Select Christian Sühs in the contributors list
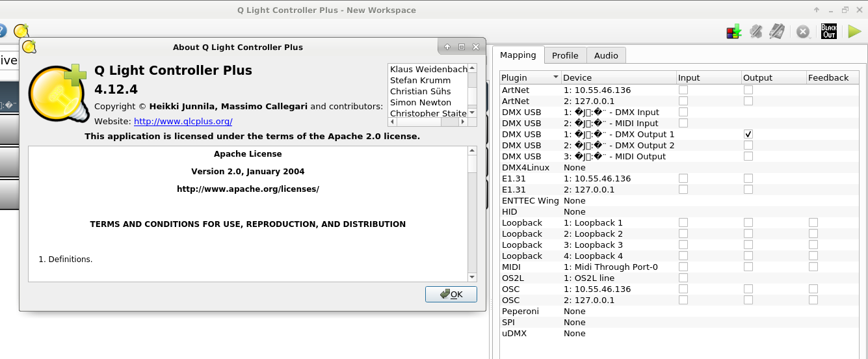The image size is (868, 359). (428, 91)
